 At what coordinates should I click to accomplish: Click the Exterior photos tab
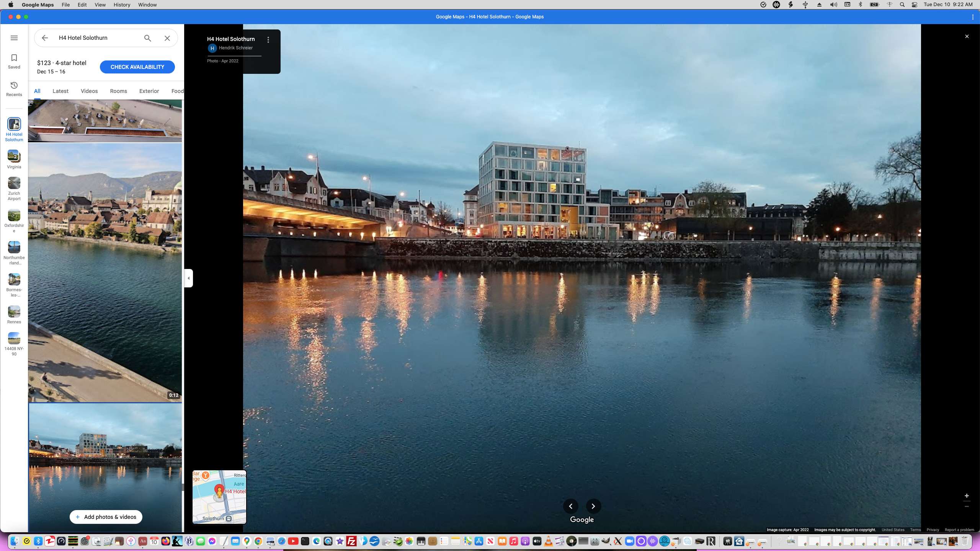[x=149, y=91]
